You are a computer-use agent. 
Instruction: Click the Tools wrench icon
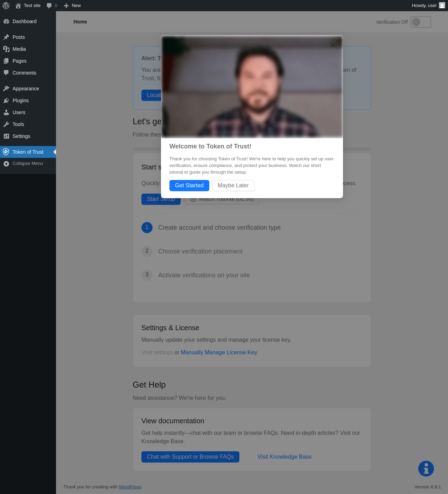pos(6,124)
